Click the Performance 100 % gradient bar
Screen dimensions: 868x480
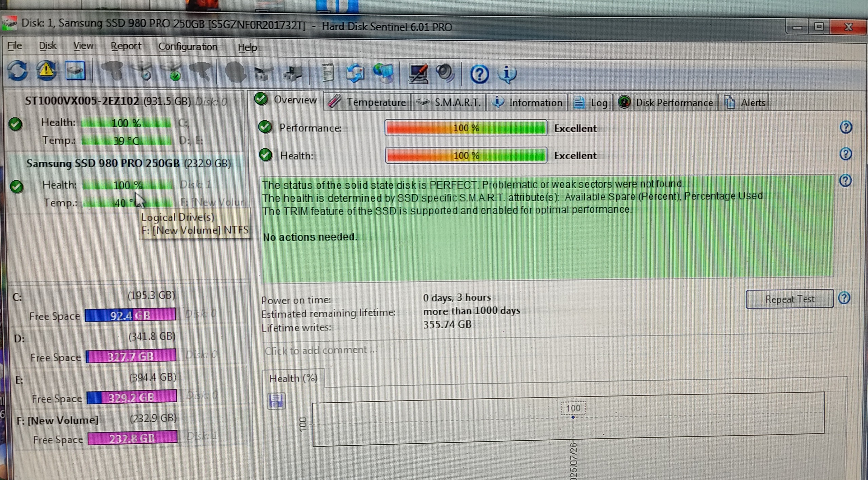click(466, 128)
